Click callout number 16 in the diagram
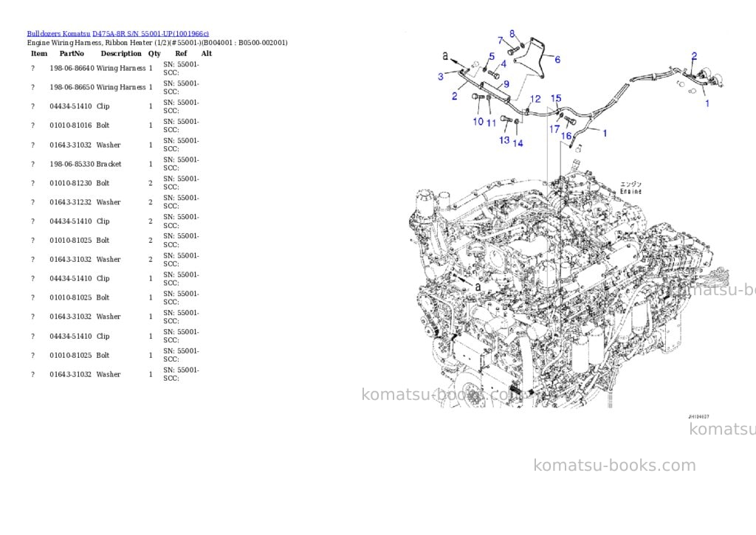 (566, 136)
